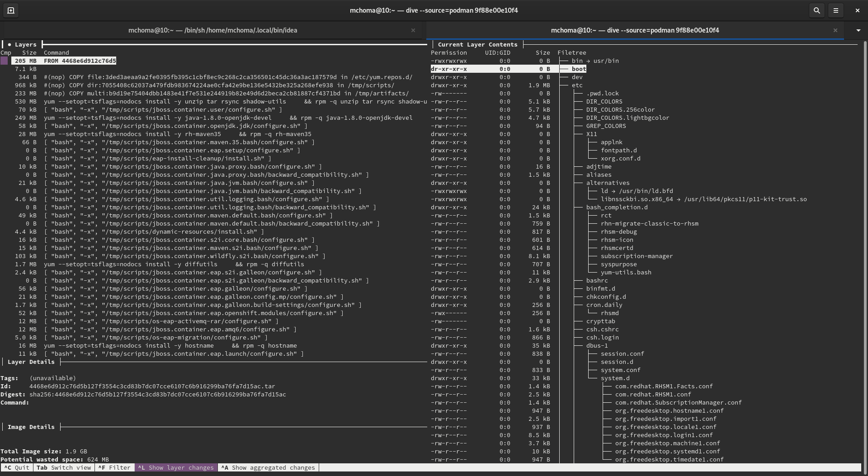Click the purple compare marker on first layer
868x476 pixels.
point(5,61)
